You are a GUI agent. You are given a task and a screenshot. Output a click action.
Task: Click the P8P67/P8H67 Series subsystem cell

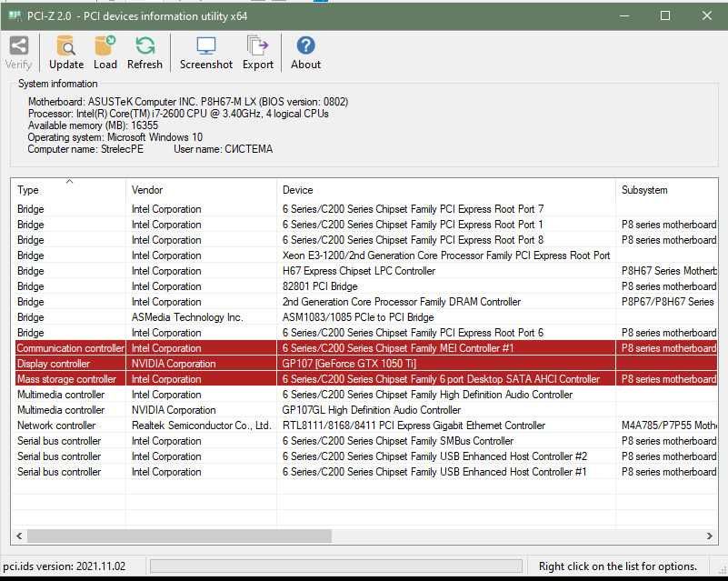(x=668, y=302)
